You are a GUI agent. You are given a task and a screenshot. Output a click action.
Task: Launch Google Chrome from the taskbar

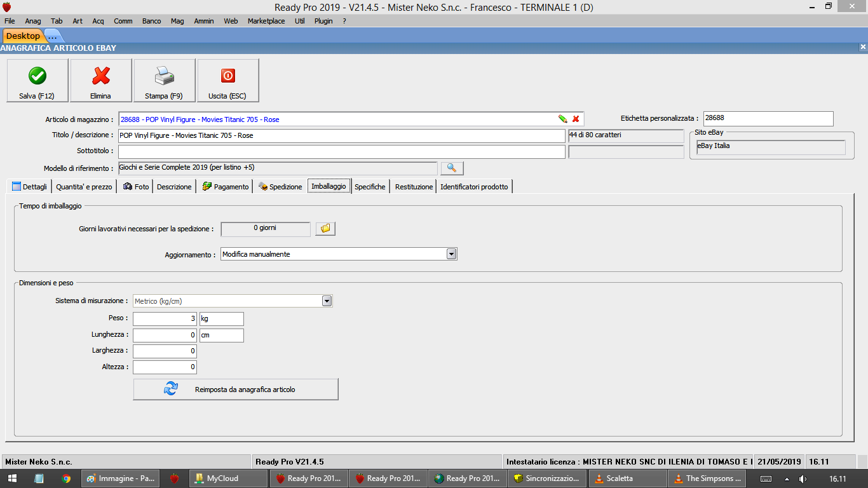66,478
